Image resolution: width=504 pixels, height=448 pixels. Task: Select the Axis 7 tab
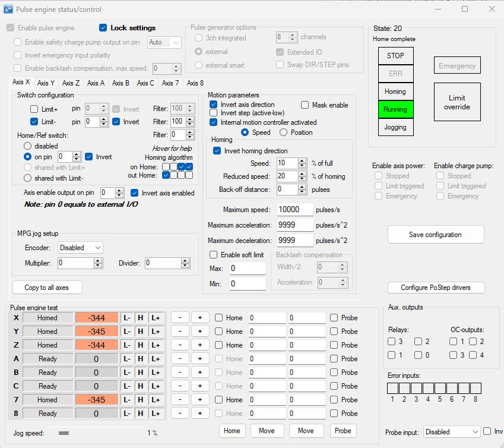click(170, 83)
